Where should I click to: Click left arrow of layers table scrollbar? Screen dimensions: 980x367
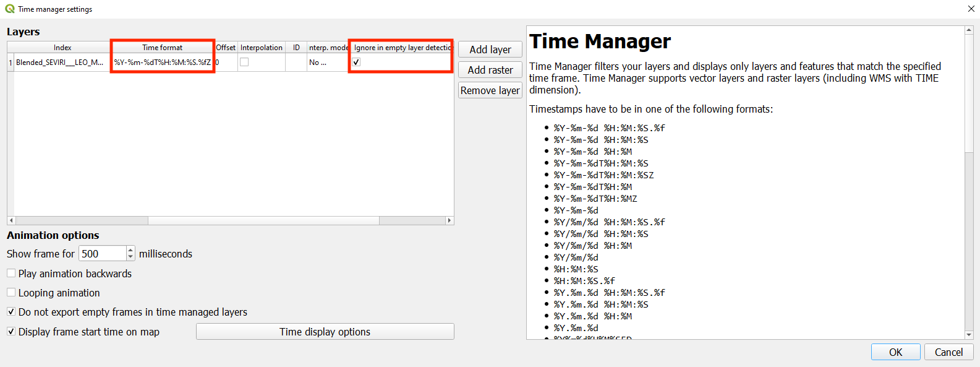click(x=11, y=220)
